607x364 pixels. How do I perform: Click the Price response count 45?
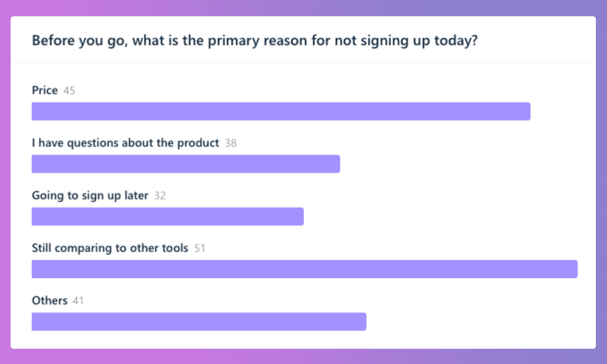(x=69, y=91)
